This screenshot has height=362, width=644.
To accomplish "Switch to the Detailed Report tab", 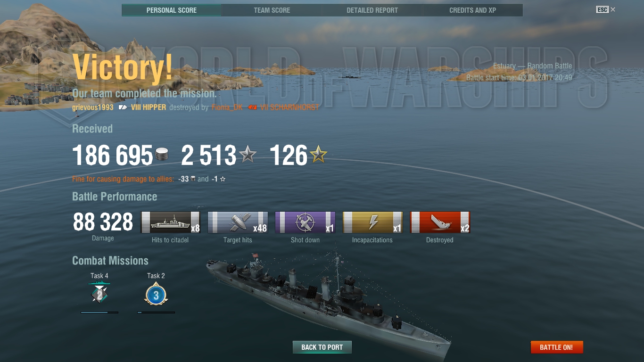I will 372,10.
